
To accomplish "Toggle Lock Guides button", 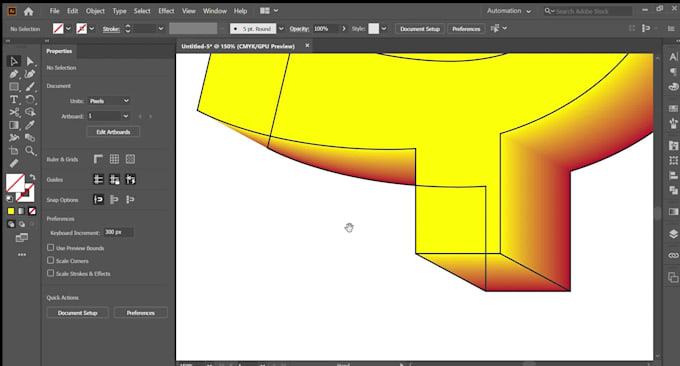I will pos(114,179).
